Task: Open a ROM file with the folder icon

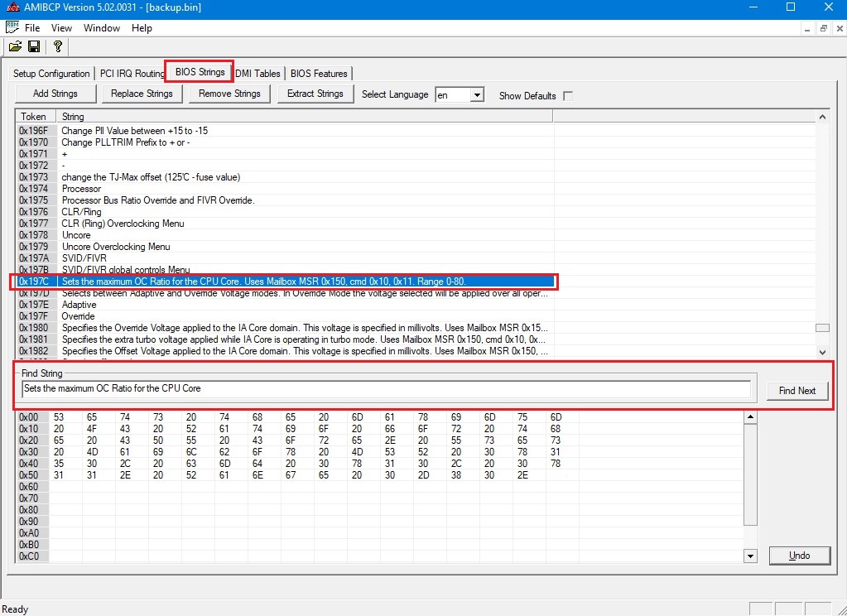Action: point(16,46)
